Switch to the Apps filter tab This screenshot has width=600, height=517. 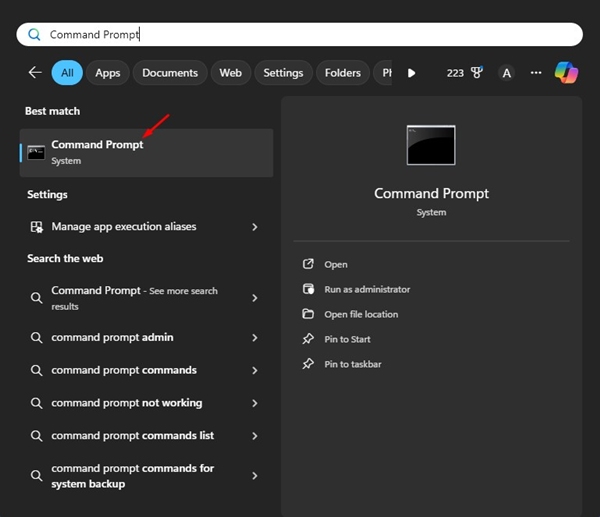click(108, 73)
